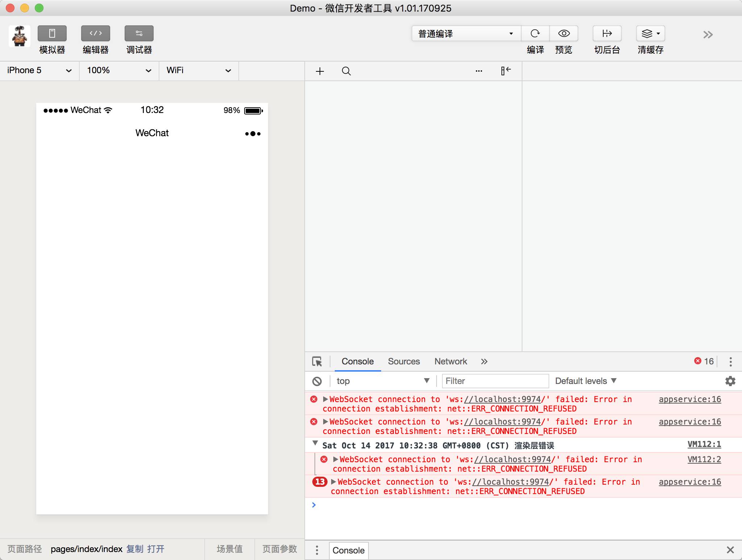The height and width of the screenshot is (560, 742).
Task: Toggle the 调试器 debugger panel
Action: tap(139, 34)
